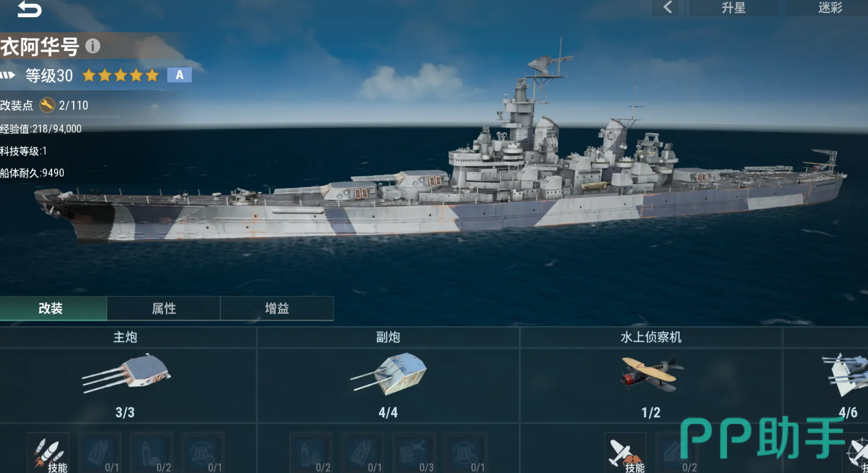The height and width of the screenshot is (473, 868).
Task: Select secondary gun upgrade slot 0/3
Action: [414, 453]
